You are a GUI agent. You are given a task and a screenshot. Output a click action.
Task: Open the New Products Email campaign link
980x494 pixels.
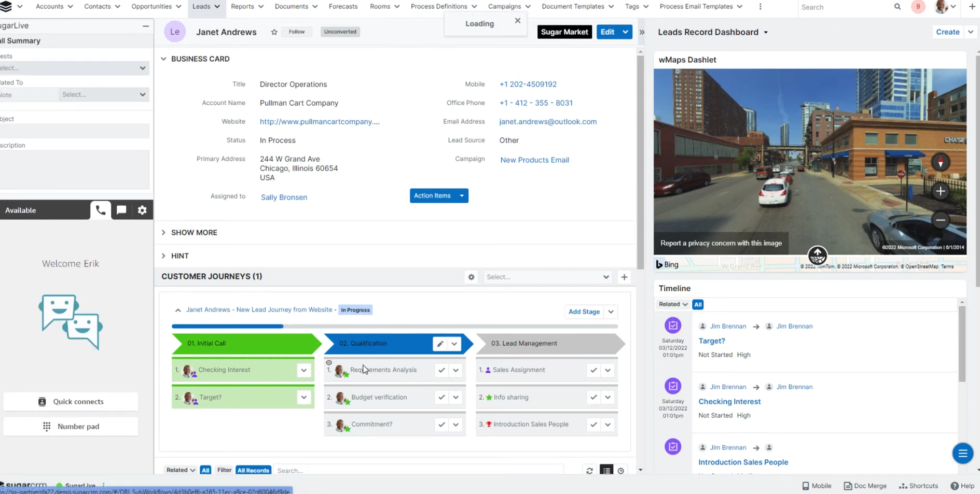tap(534, 160)
